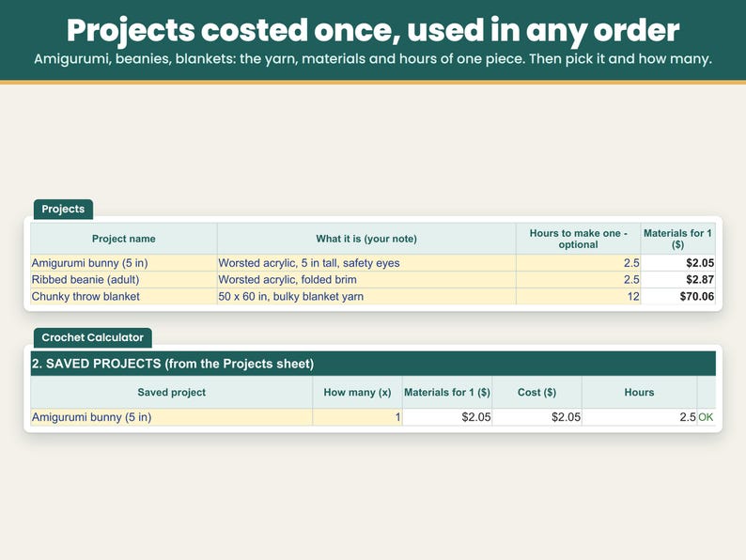The width and height of the screenshot is (746, 560).
Task: Open the saved project dropdown cell 'Amigurumi bunny (5 in)'
Action: point(171,417)
